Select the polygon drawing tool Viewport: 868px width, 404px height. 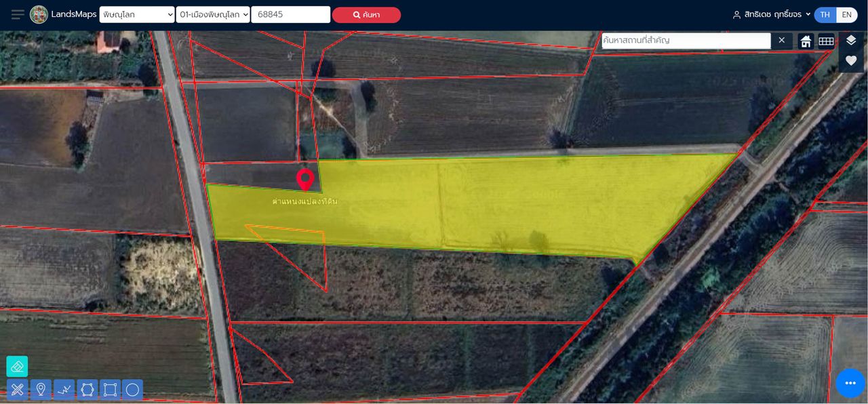[x=87, y=390]
